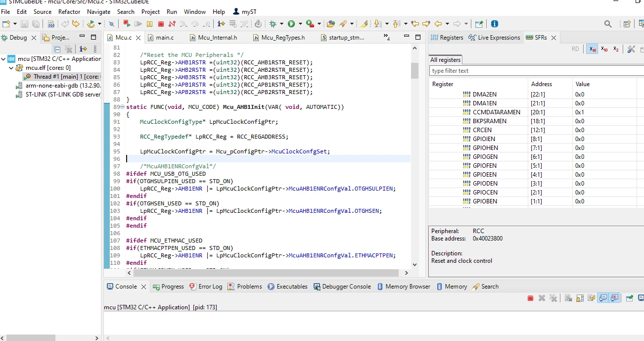Click the Next Annotation icon

[x=377, y=24]
